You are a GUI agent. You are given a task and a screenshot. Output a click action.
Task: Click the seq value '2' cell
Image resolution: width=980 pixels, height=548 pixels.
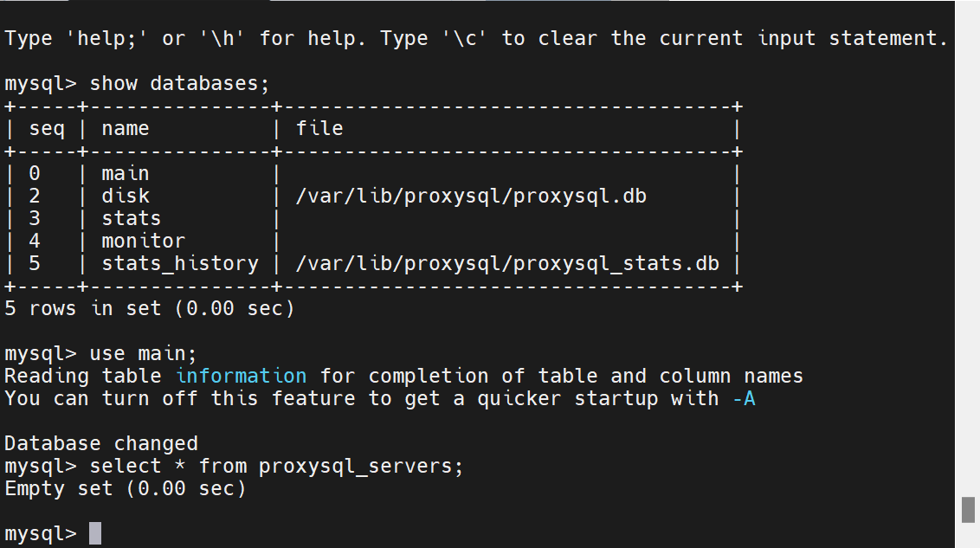[35, 197]
